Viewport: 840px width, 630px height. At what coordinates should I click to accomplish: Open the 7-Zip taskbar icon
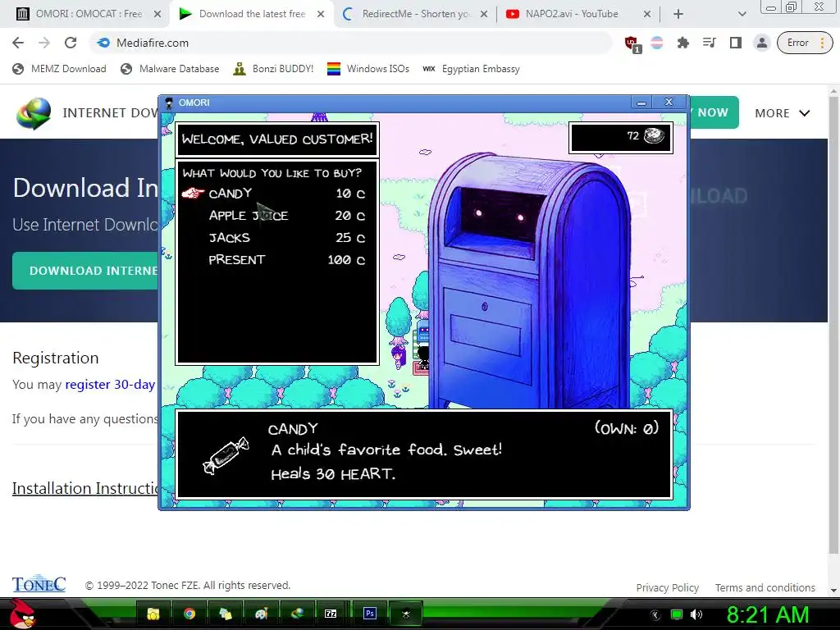[331, 614]
